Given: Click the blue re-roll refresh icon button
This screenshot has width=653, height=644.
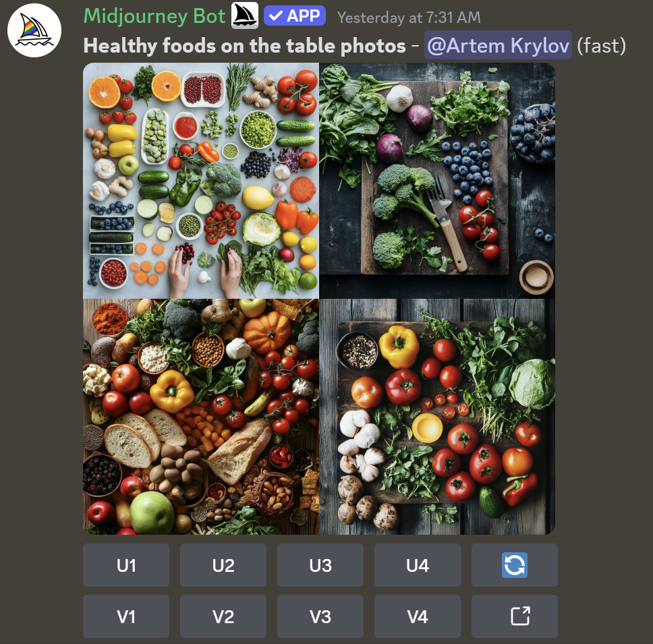Looking at the screenshot, I should click(x=514, y=565).
